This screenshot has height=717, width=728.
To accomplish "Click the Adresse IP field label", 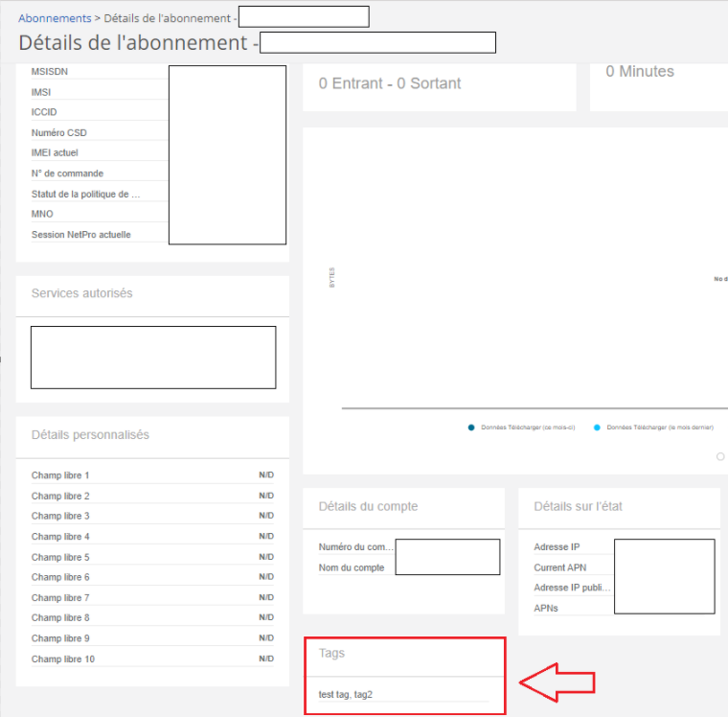I will 557,547.
